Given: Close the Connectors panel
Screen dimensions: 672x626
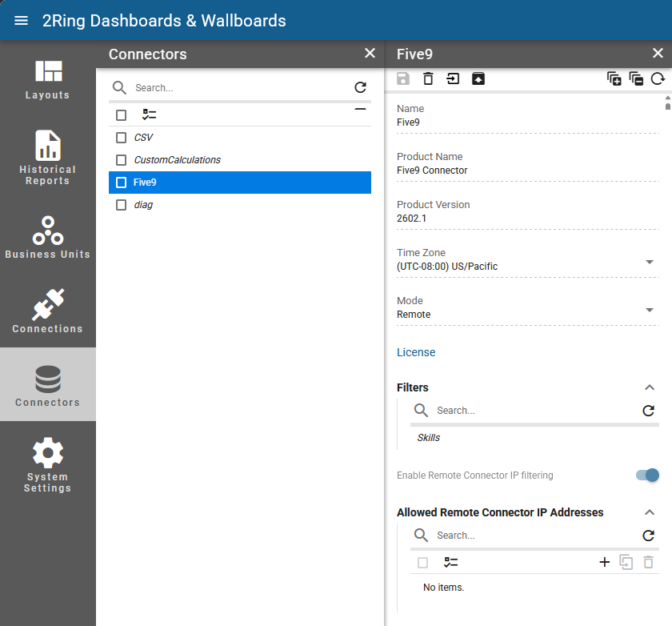Looking at the screenshot, I should point(370,53).
